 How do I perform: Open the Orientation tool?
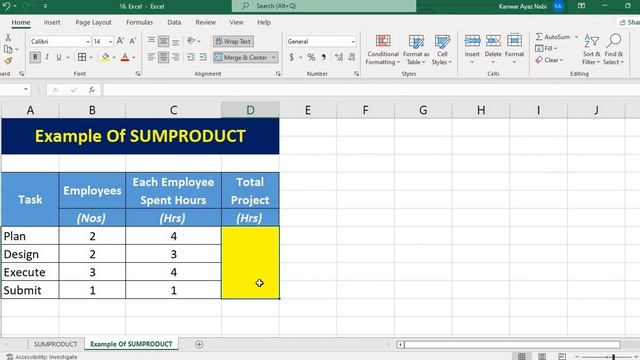click(191, 41)
